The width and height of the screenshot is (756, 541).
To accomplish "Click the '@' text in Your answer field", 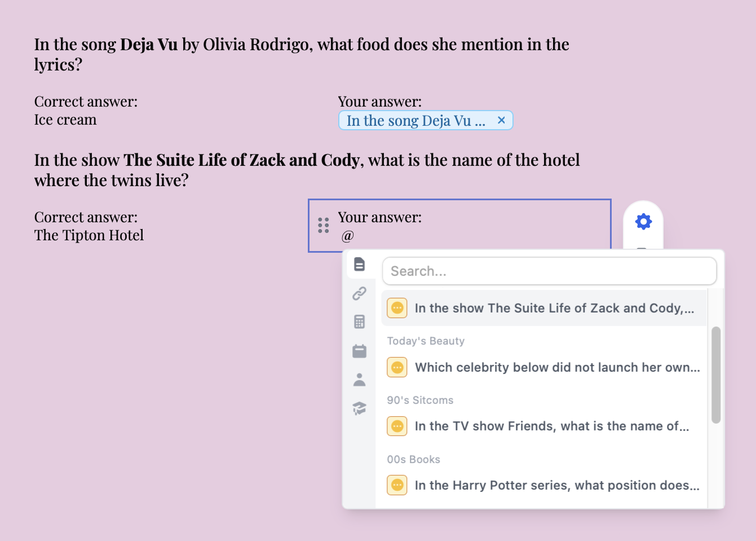I will (x=348, y=236).
